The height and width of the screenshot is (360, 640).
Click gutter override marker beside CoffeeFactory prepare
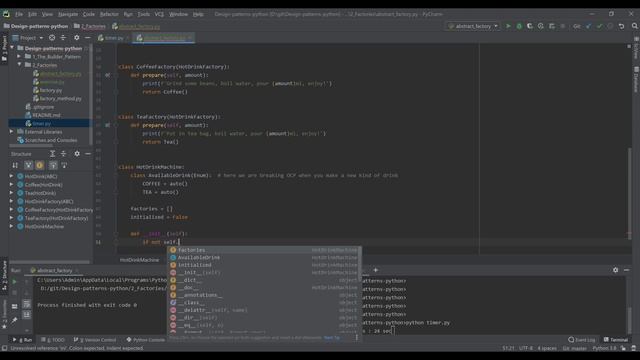(107, 75)
